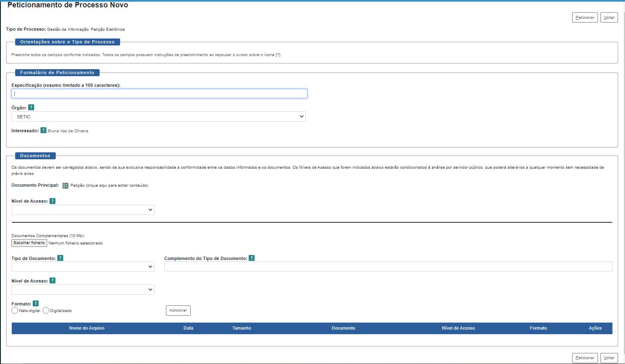Viewport: 625px width, 364px height.
Task: Open Petição link to edit content
Action: click(x=109, y=185)
